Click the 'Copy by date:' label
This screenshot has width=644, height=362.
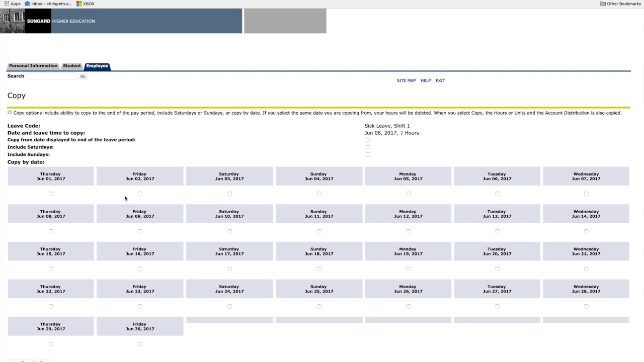point(26,162)
